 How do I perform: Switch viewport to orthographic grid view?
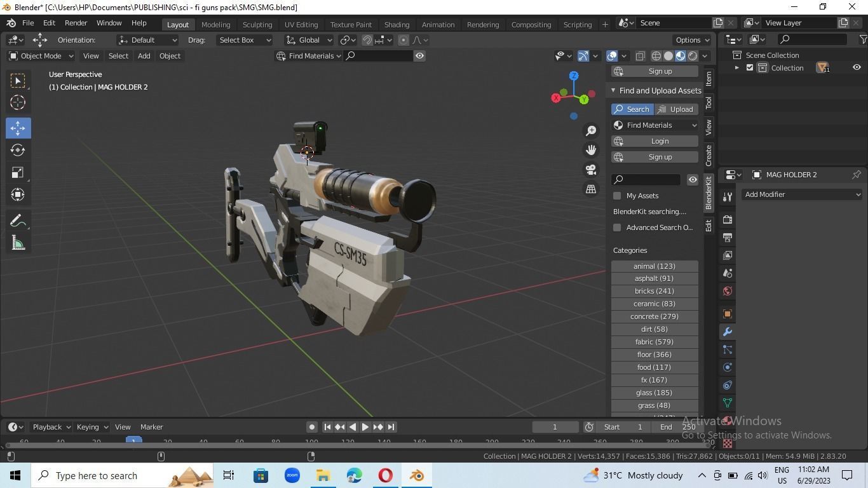click(x=591, y=189)
